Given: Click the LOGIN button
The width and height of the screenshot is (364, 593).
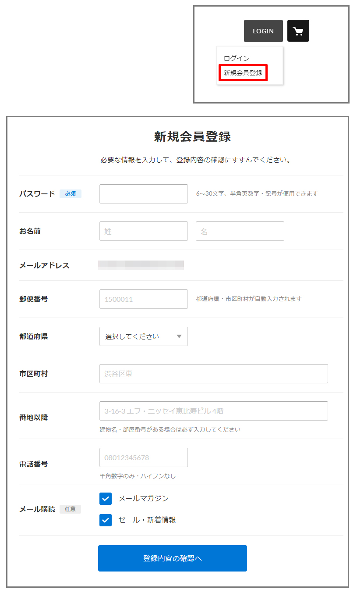Looking at the screenshot, I should 263,31.
